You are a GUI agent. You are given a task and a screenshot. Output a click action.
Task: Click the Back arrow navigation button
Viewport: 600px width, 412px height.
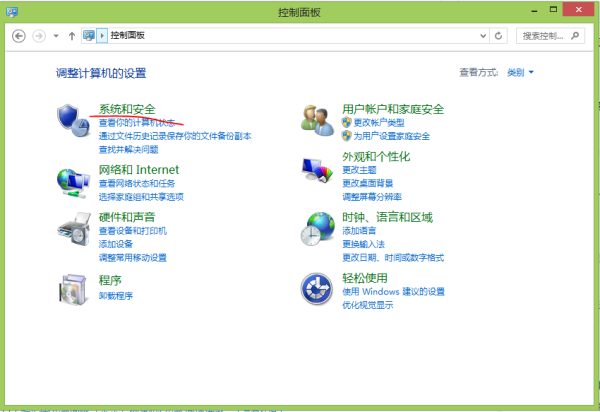pyautogui.click(x=19, y=36)
